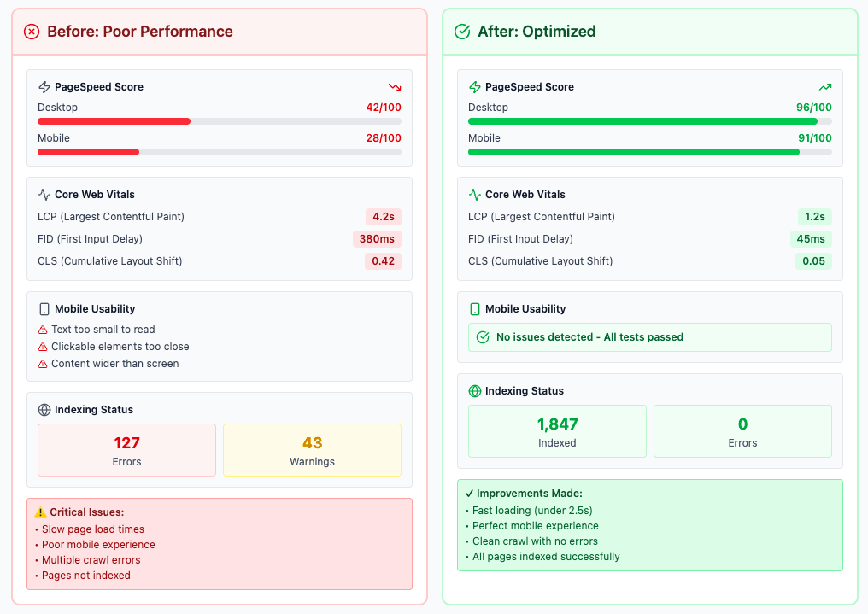868x614 pixels.
Task: Click the Clean crawl with no errors bullet
Action: coord(536,541)
